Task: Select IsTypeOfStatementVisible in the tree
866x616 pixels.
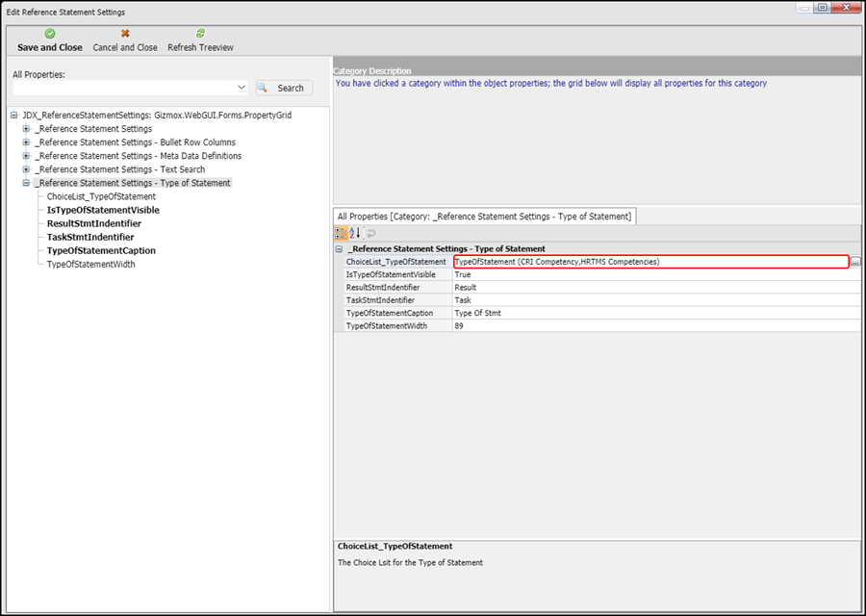Action: click(x=103, y=210)
